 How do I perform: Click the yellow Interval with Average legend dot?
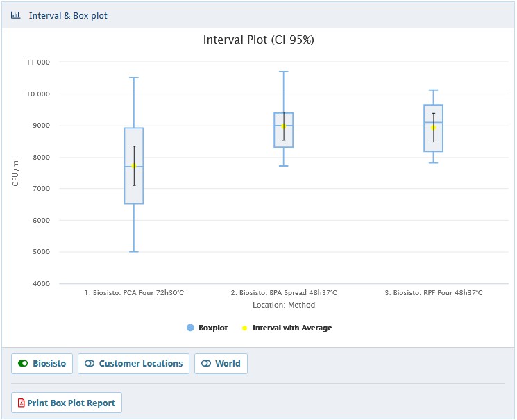tap(244, 328)
